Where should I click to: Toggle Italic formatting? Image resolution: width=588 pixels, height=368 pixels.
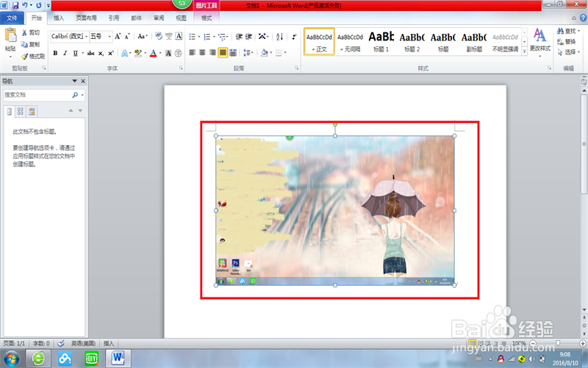coord(65,53)
